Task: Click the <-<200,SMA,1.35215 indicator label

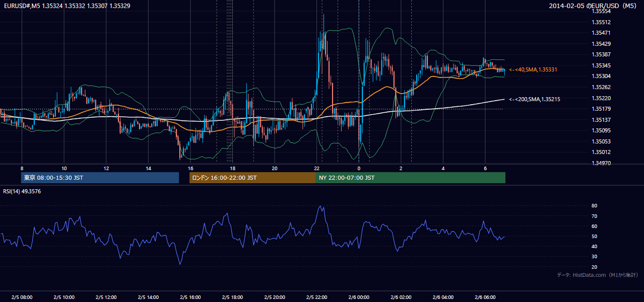Action: 535,99
